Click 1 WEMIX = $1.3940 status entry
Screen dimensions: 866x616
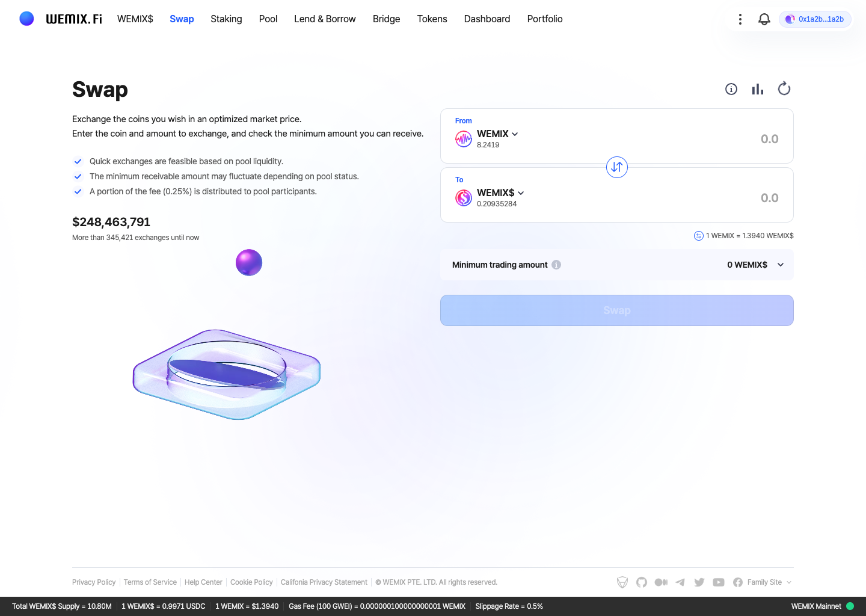(x=247, y=606)
